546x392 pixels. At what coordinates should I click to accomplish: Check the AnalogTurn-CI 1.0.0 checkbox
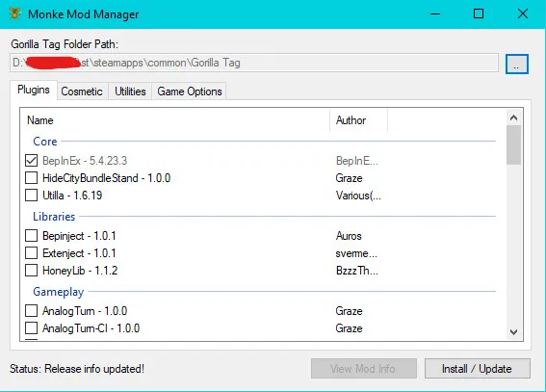click(32, 327)
